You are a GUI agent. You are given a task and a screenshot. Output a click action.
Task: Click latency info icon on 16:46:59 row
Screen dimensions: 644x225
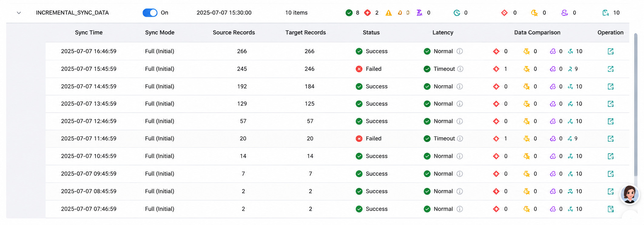point(460,51)
